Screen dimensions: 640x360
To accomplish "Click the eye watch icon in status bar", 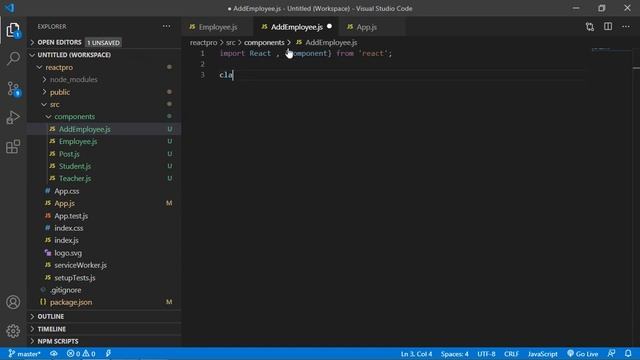I will [x=53, y=354].
